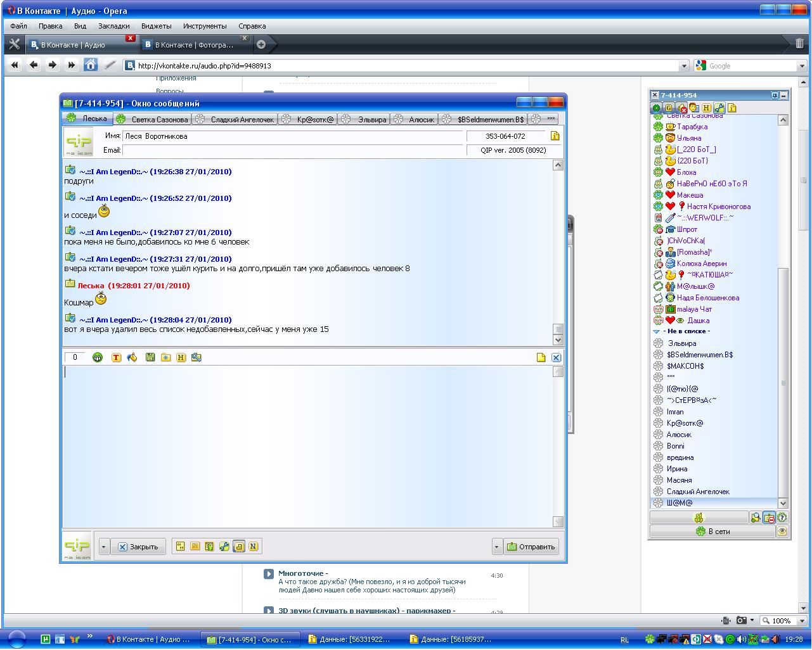Image resolution: width=812 pixels, height=650 pixels.
Task: Open the Закладки menu
Action: pyautogui.click(x=113, y=26)
